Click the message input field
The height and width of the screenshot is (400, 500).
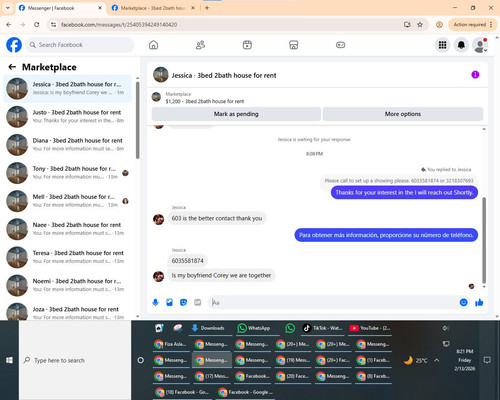[333, 302]
